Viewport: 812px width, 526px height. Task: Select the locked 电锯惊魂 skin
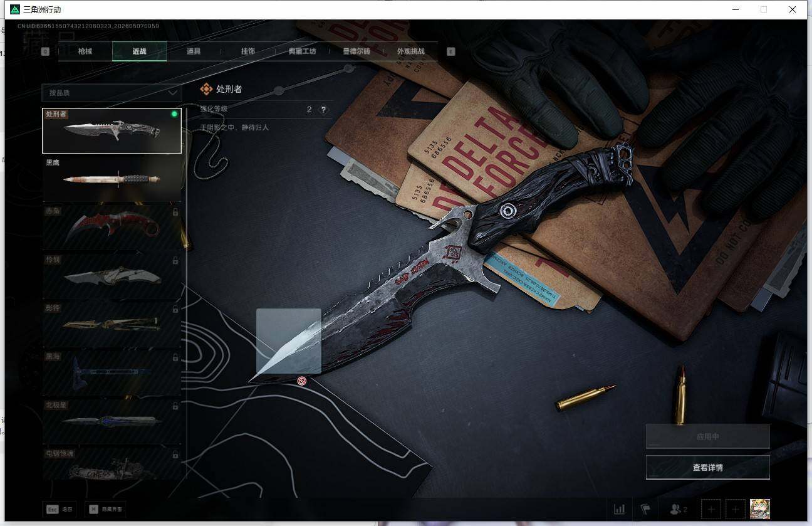[x=112, y=464]
